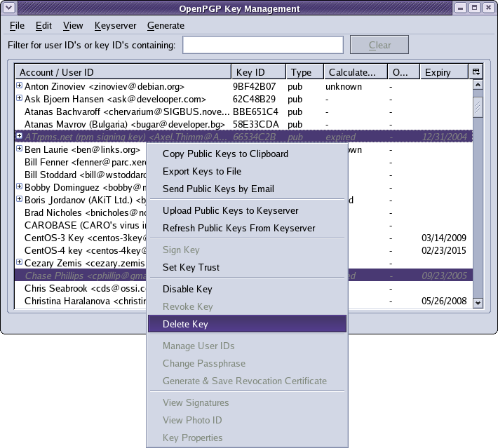
Task: Click expiry date 03/14/2009
Action: [444, 238]
